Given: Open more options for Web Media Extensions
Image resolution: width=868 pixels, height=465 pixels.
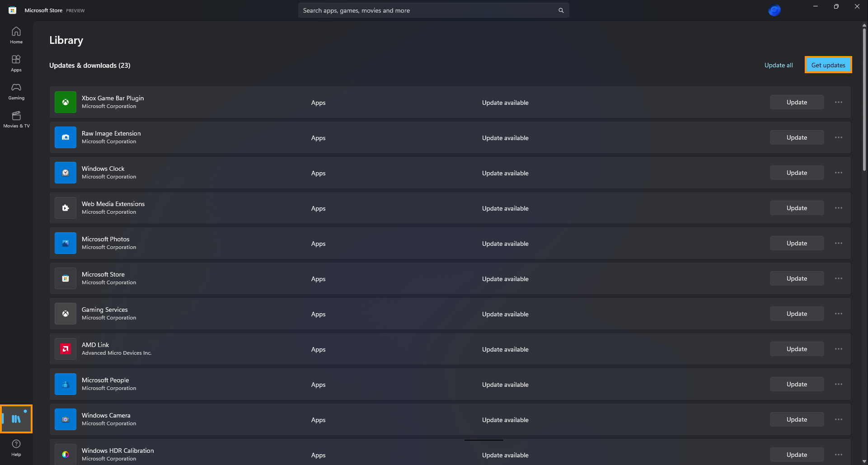Looking at the screenshot, I should (x=839, y=208).
